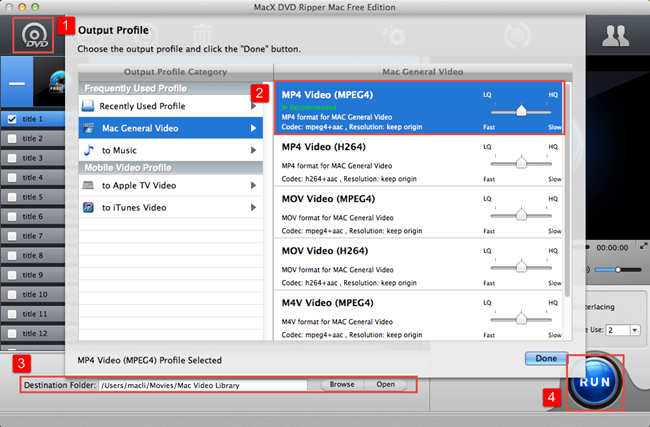650x427 pixels.
Task: Expand the to Apple TV Video arrow
Action: 253,185
